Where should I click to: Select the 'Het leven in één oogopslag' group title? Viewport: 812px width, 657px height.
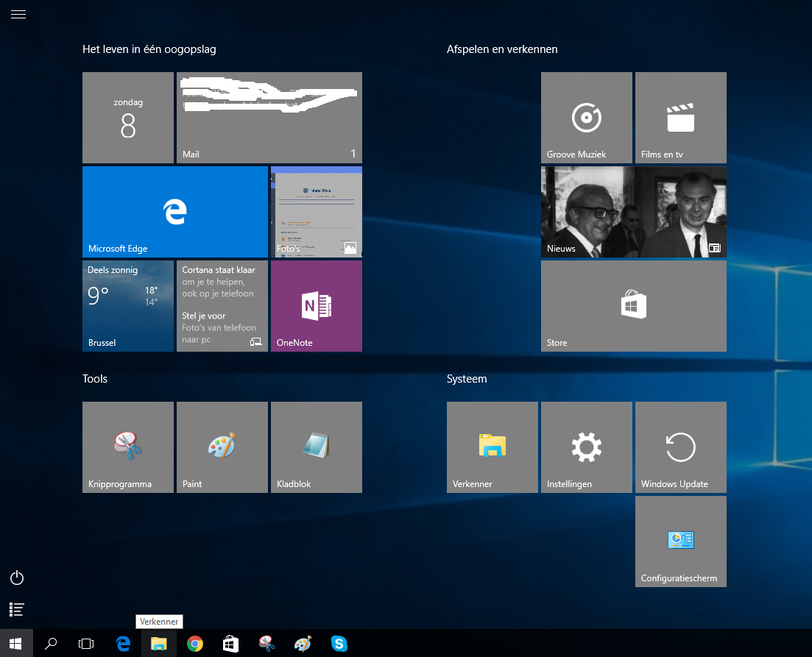tap(149, 49)
